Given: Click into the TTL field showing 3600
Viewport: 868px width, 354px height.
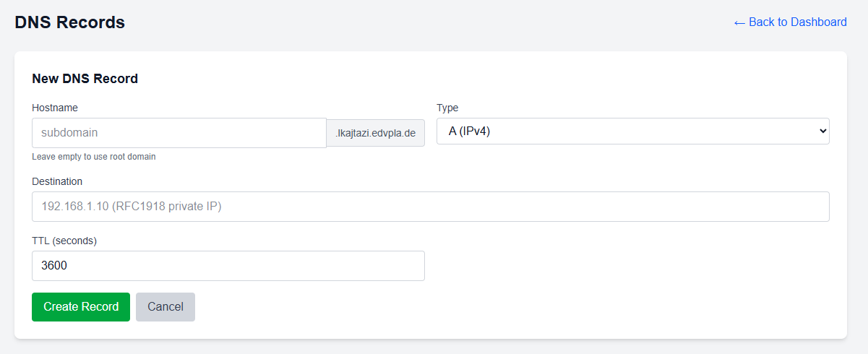Looking at the screenshot, I should coord(228,266).
